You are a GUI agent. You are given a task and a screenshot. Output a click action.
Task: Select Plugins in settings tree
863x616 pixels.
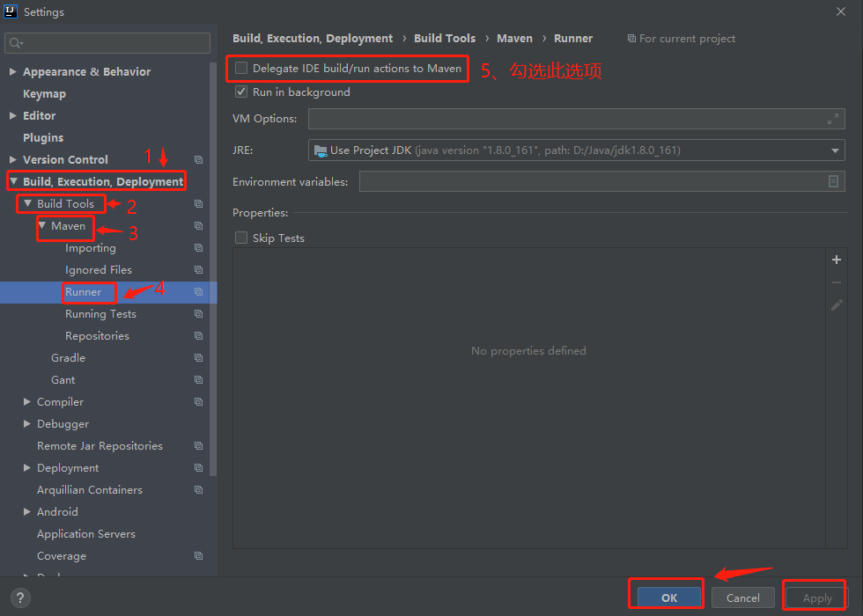click(x=43, y=137)
